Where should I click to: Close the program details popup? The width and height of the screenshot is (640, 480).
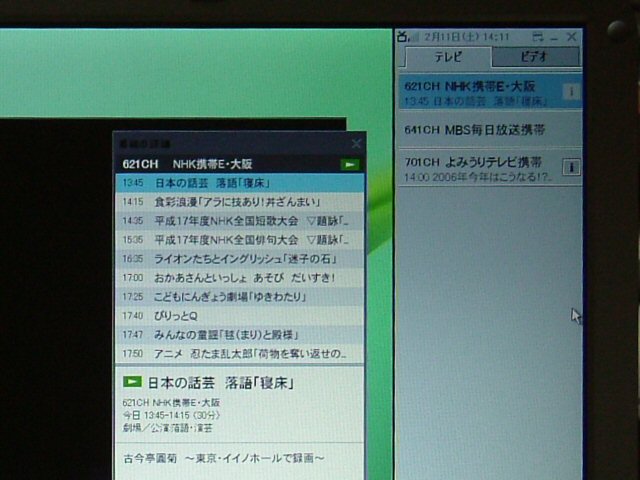(x=355, y=144)
